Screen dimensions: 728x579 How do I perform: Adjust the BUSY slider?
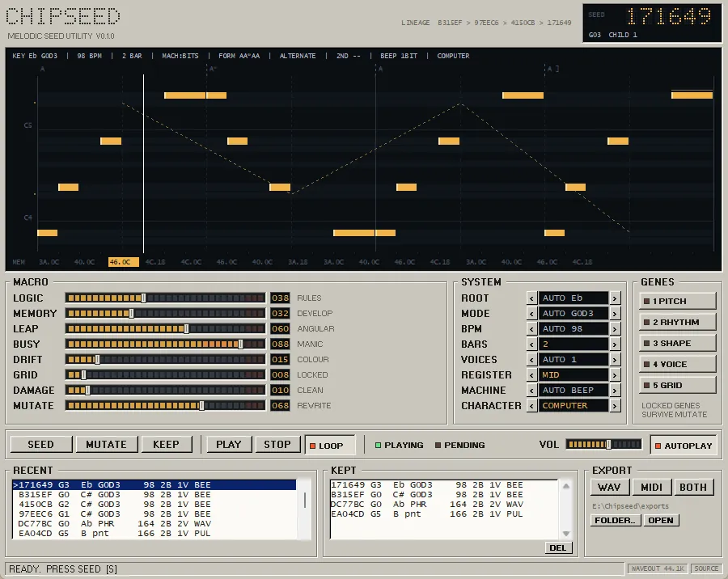coord(165,344)
